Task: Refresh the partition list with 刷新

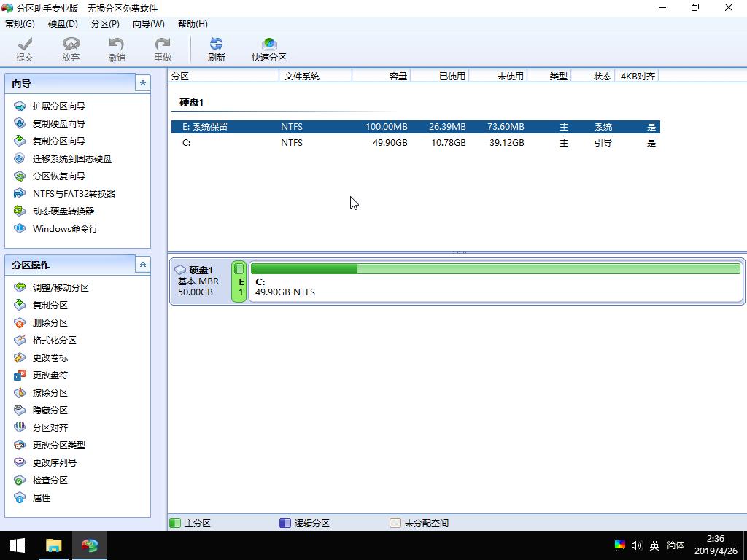Action: pyautogui.click(x=216, y=48)
